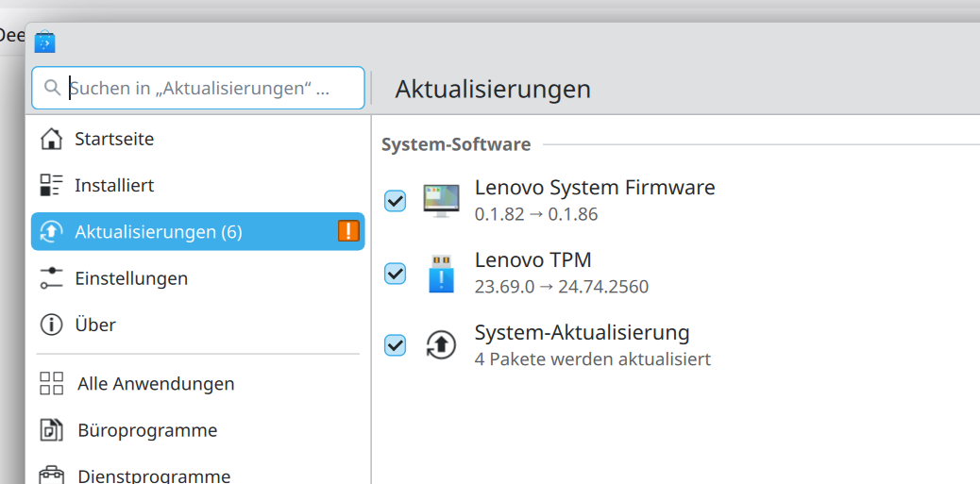Image resolution: width=980 pixels, height=484 pixels.
Task: Click the orange warning badge on Aktualisierungen
Action: click(x=348, y=231)
